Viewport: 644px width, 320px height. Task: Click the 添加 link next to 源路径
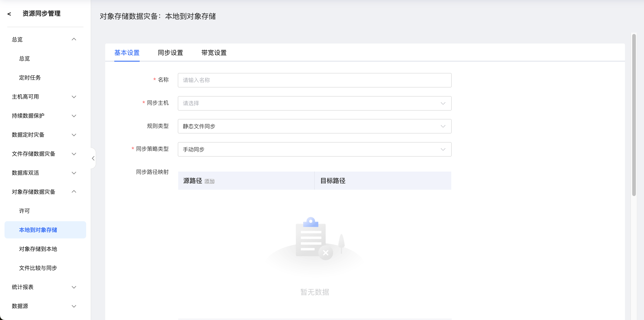[209, 181]
